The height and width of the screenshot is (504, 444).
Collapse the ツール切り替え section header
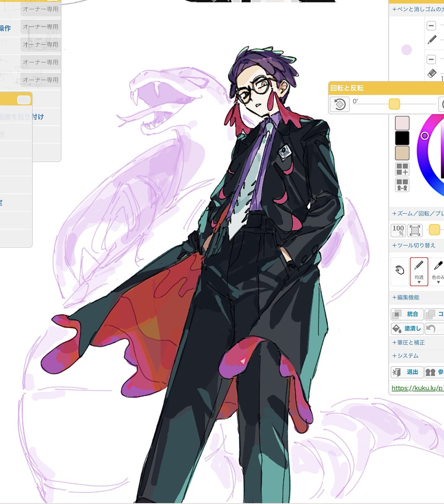[416, 245]
